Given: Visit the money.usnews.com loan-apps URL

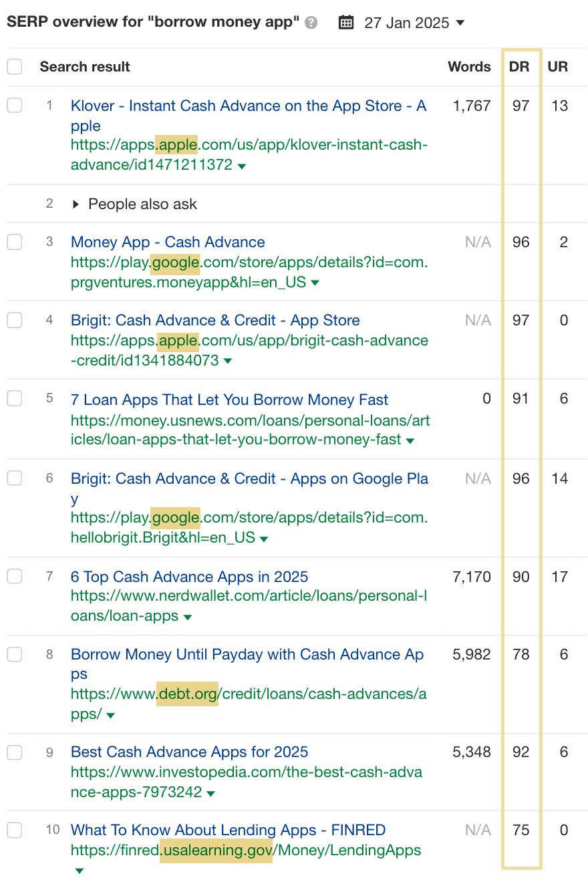Looking at the screenshot, I should click(251, 430).
